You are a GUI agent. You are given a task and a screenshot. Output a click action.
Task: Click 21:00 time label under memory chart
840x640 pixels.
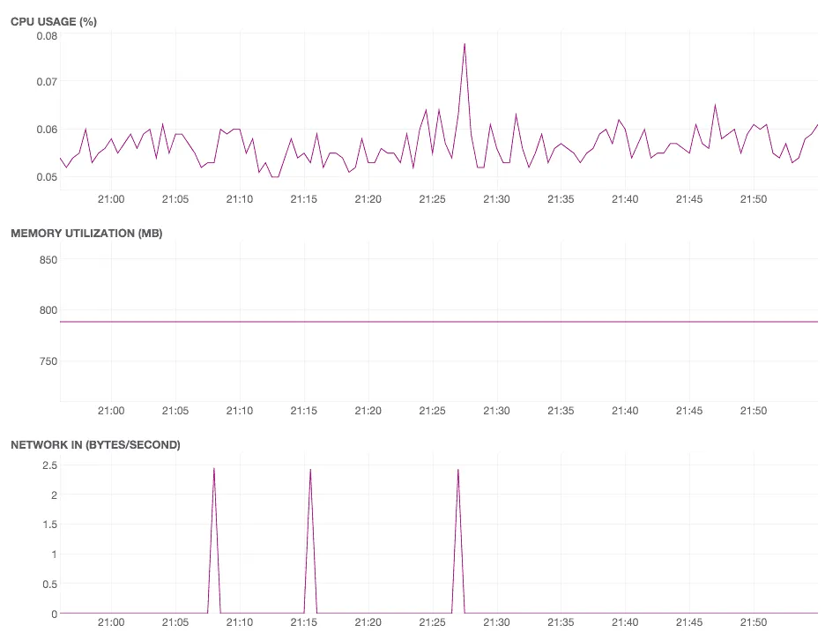[x=111, y=411]
